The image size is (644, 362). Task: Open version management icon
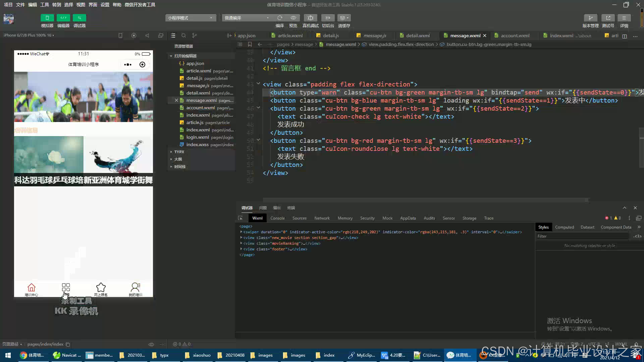[x=590, y=18]
